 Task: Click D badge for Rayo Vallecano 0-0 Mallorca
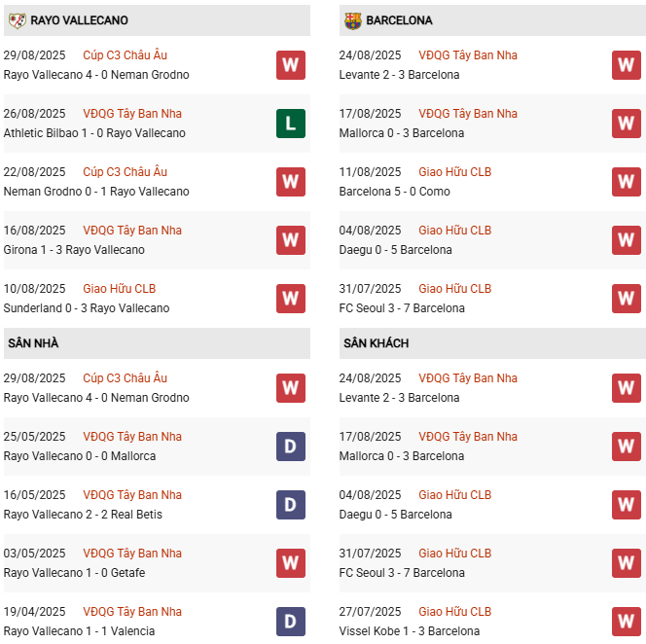[290, 447]
